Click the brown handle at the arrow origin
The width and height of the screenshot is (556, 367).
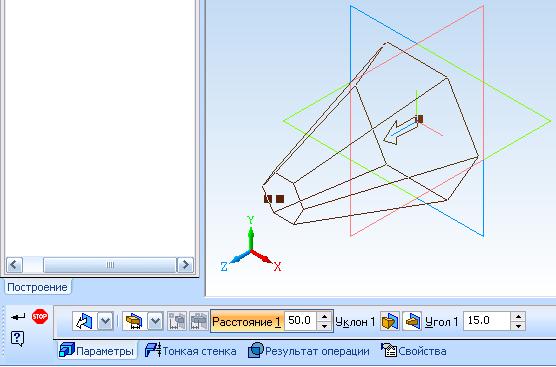(x=419, y=119)
